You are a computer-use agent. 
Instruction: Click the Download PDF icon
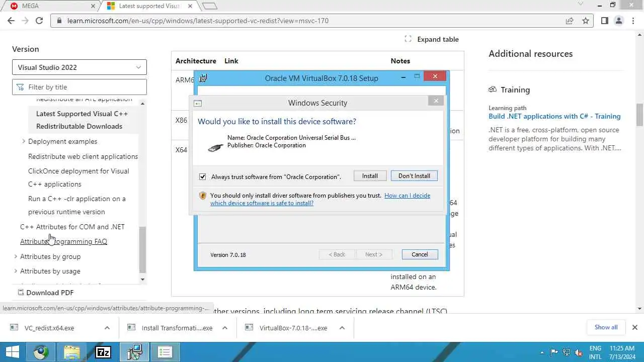point(21,292)
